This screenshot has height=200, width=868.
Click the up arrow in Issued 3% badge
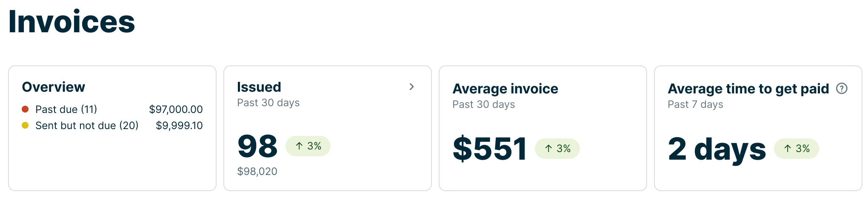point(299,146)
